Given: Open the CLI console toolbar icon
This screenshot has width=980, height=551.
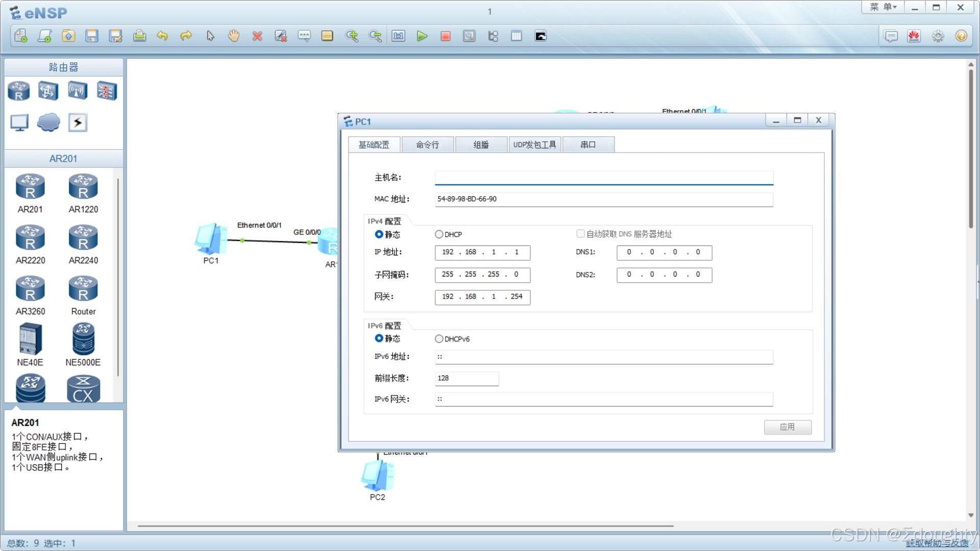Looking at the screenshot, I should point(541,36).
